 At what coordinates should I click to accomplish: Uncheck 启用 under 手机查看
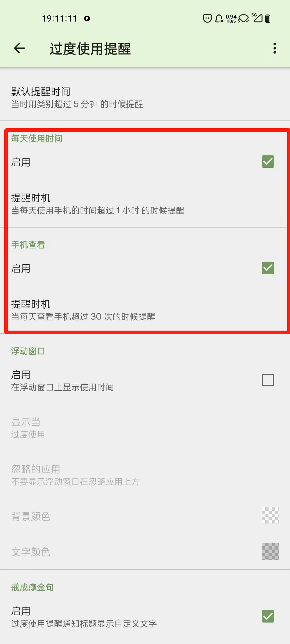(x=268, y=268)
